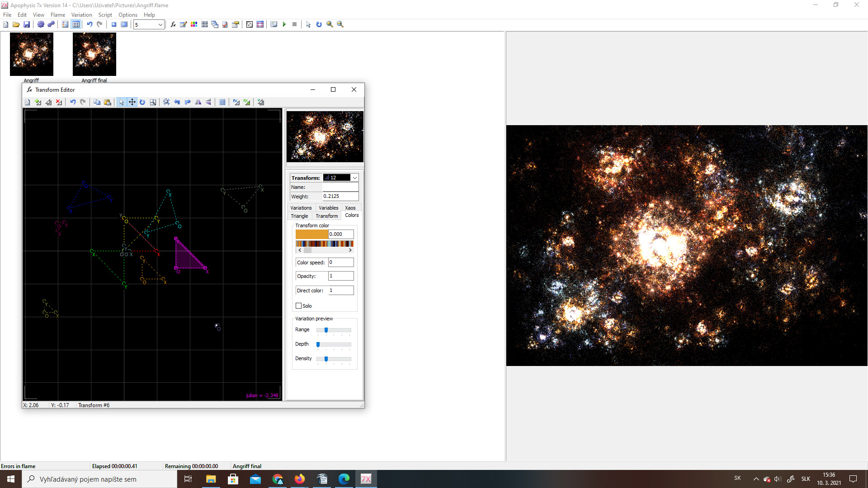Toggle show guidelines filmstrip icon
The width and height of the screenshot is (868, 488).
(x=260, y=24)
